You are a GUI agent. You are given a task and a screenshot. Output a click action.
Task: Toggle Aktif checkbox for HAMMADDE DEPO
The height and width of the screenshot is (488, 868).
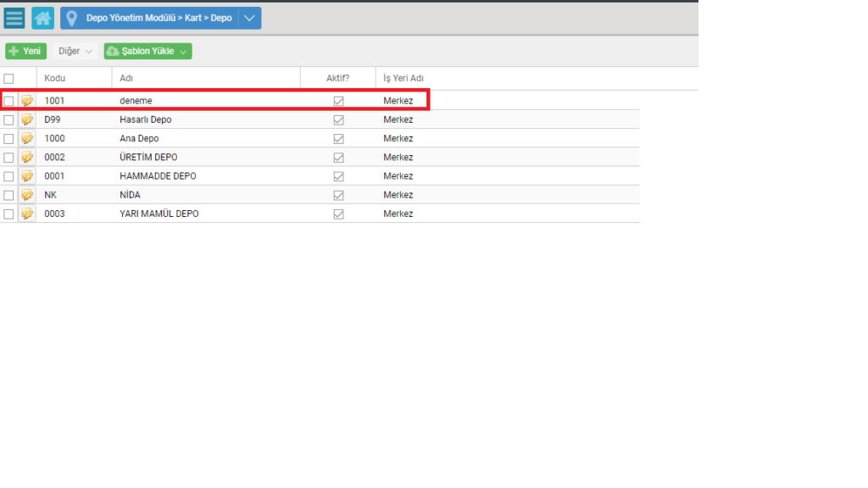pyautogui.click(x=338, y=176)
